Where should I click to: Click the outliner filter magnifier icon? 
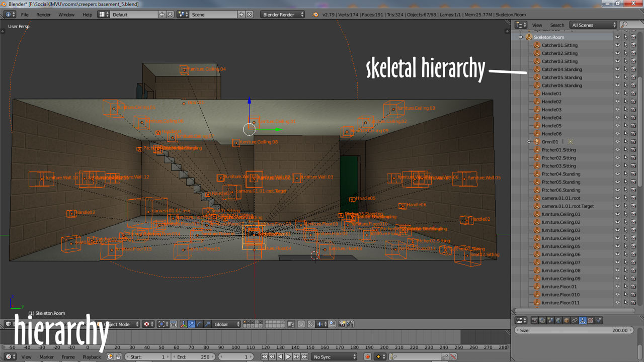pos(624,25)
